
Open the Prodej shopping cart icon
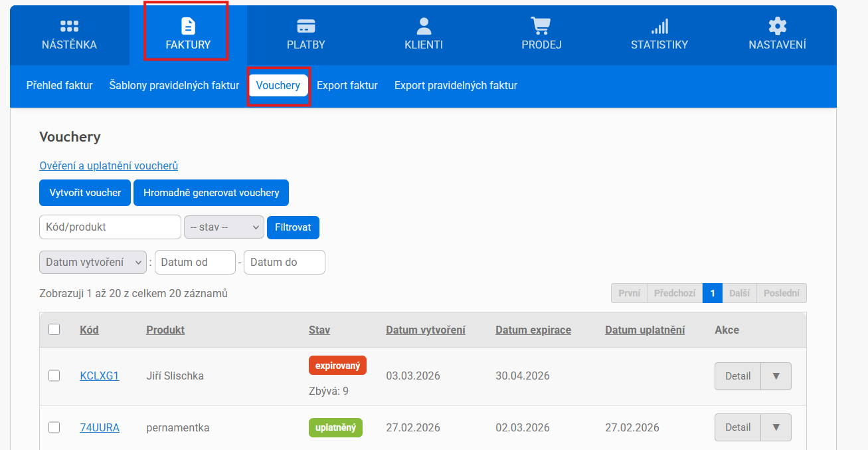pos(541,26)
